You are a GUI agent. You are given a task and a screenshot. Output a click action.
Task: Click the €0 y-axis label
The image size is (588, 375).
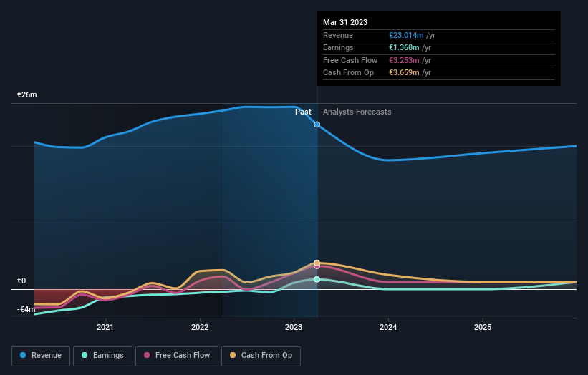(21, 281)
